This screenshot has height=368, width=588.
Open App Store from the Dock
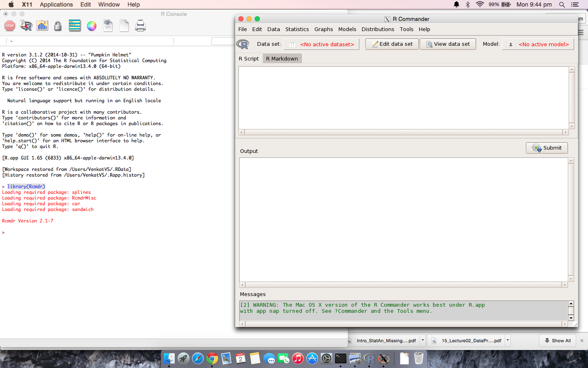(x=312, y=359)
